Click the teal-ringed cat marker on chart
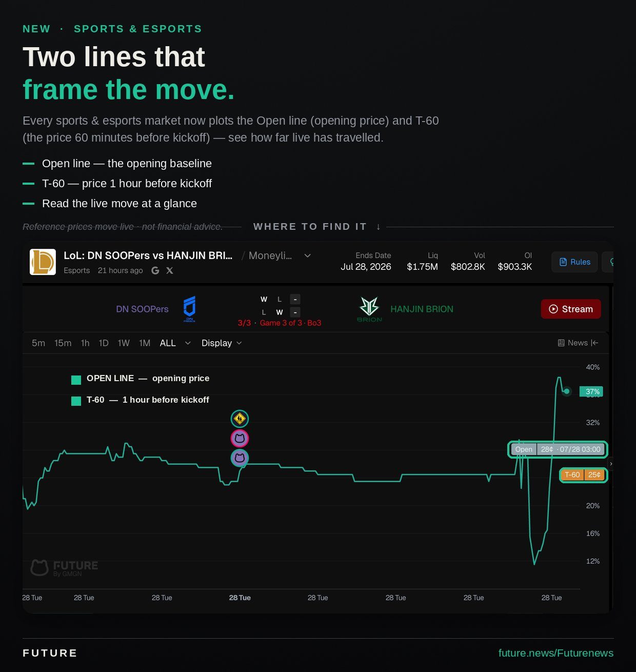Image resolution: width=636 pixels, height=672 pixels. point(240,458)
